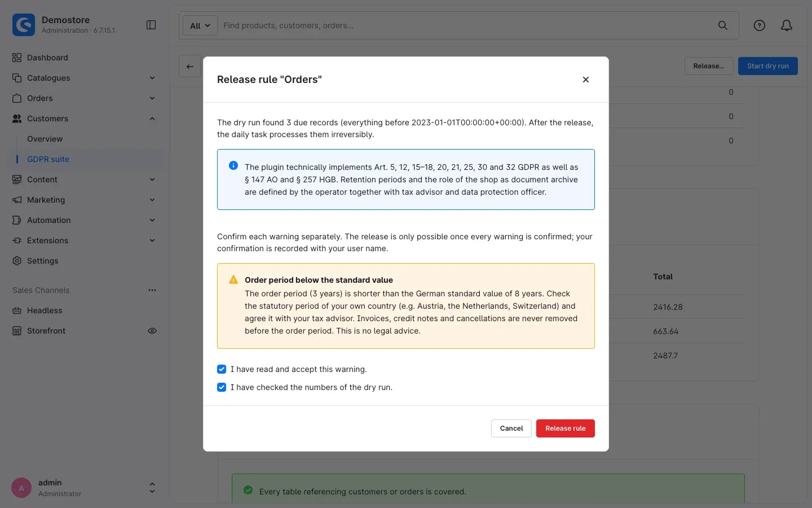Open the Headless sales channel

point(45,310)
